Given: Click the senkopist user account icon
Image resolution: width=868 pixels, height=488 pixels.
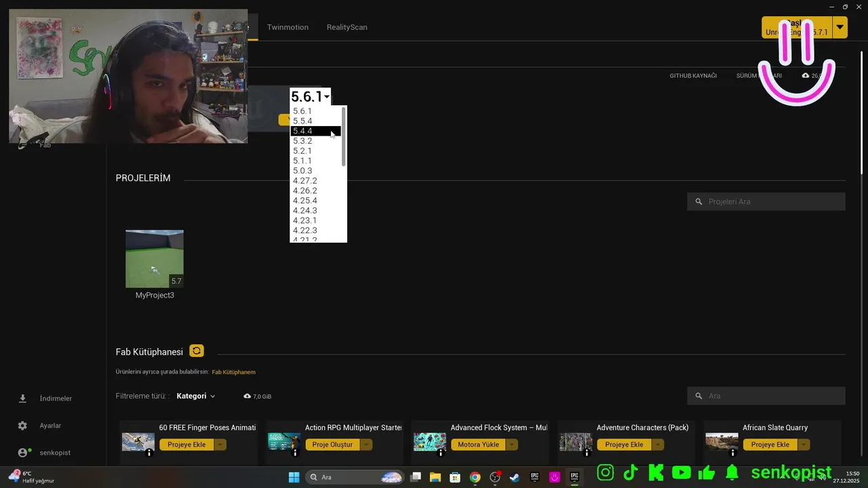Looking at the screenshot, I should (23, 453).
